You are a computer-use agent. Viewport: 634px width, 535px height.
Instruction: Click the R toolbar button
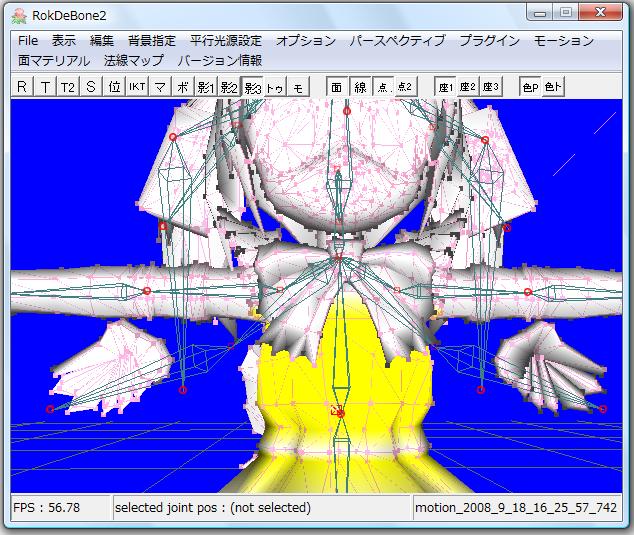(x=22, y=87)
